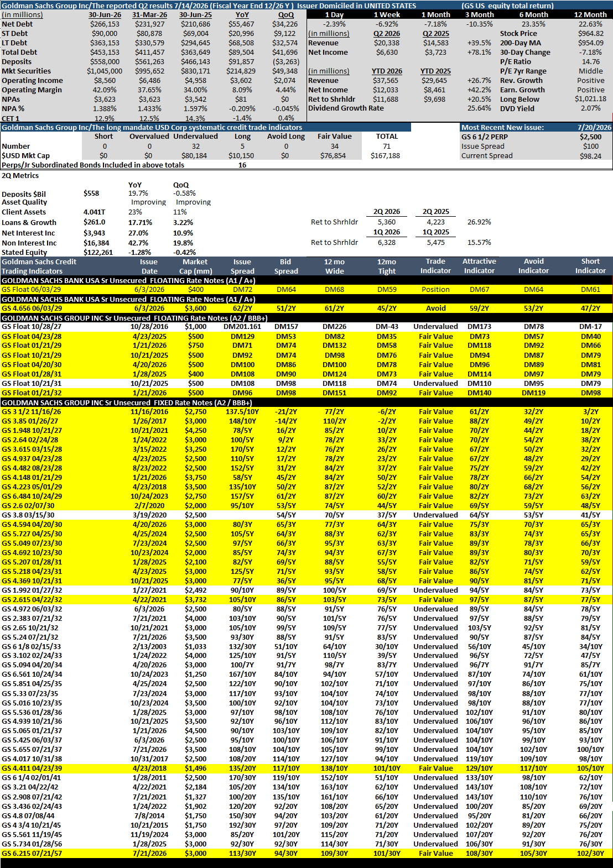This screenshot has height=868, width=613.
Task: Select the GS 3.8 03/15/30 Undervalued cell
Action: click(435, 515)
